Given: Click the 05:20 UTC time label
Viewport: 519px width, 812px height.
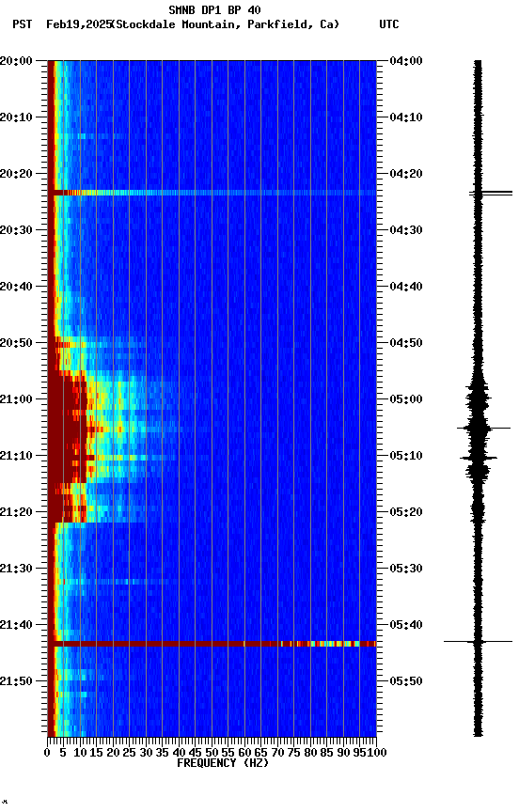Looking at the screenshot, I should pyautogui.click(x=406, y=512).
